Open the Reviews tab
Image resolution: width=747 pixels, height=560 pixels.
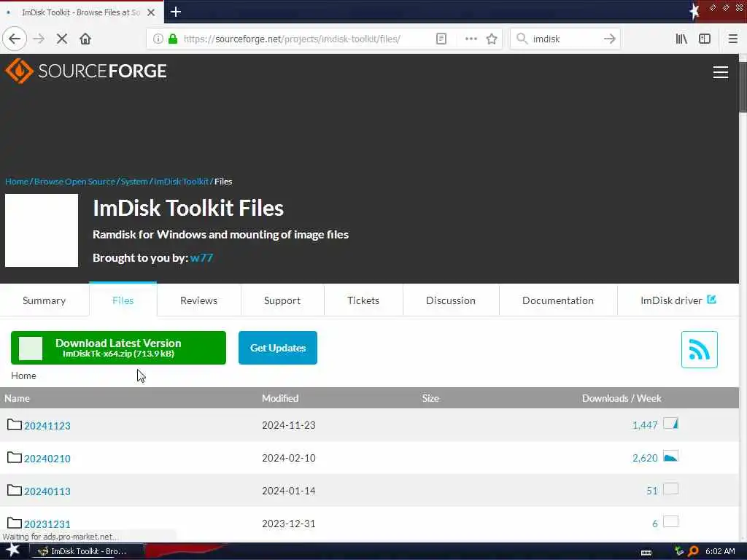pyautogui.click(x=198, y=300)
